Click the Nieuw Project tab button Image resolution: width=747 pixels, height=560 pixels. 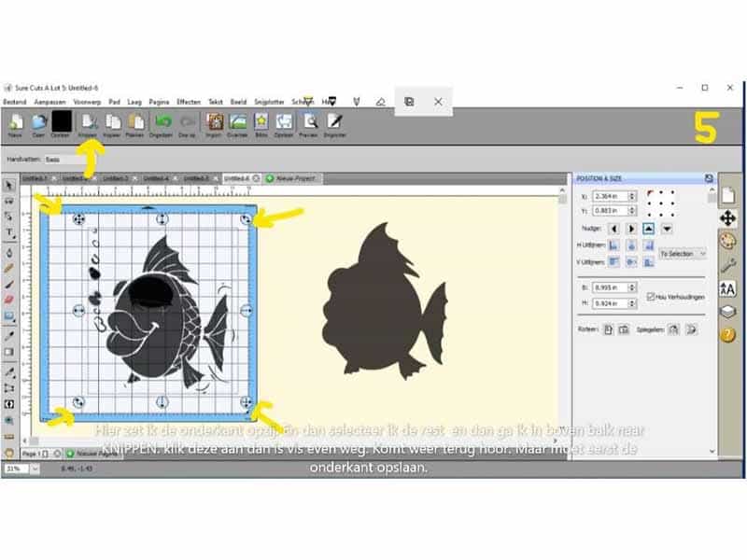click(x=291, y=178)
